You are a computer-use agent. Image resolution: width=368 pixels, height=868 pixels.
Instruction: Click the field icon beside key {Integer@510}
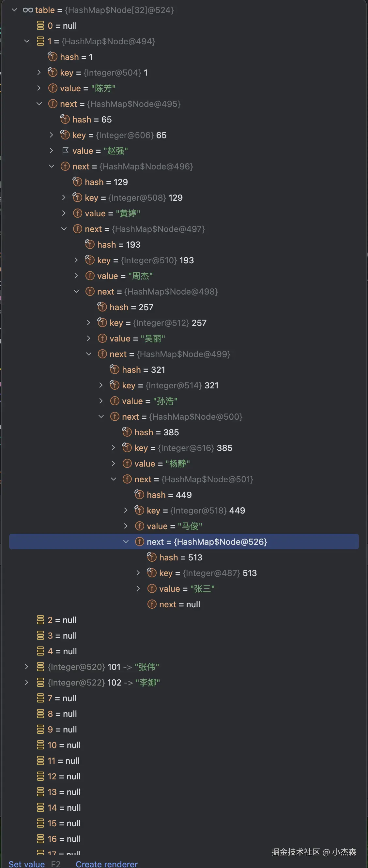(x=90, y=260)
